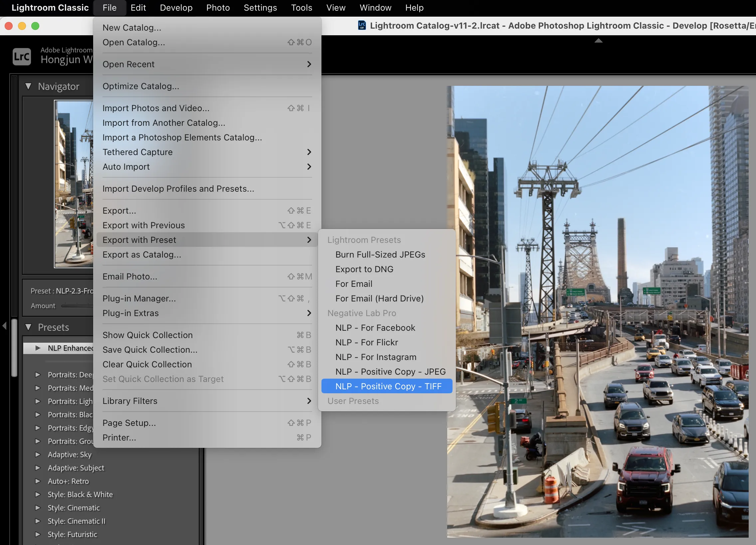The width and height of the screenshot is (756, 545).
Task: Hide the left panel using the edge arrow
Action: (4, 326)
